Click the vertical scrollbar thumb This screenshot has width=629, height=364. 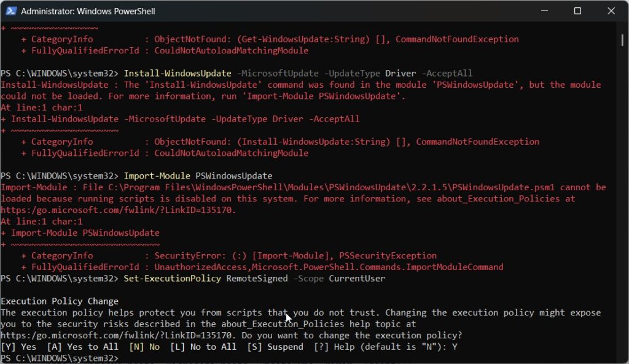622,40
